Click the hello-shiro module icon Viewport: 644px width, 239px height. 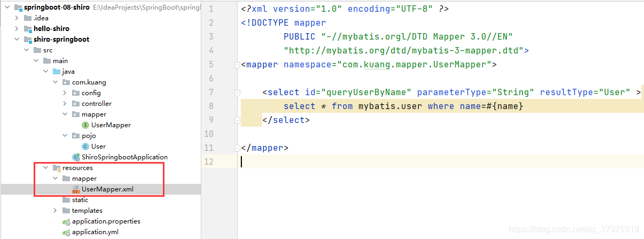point(27,29)
